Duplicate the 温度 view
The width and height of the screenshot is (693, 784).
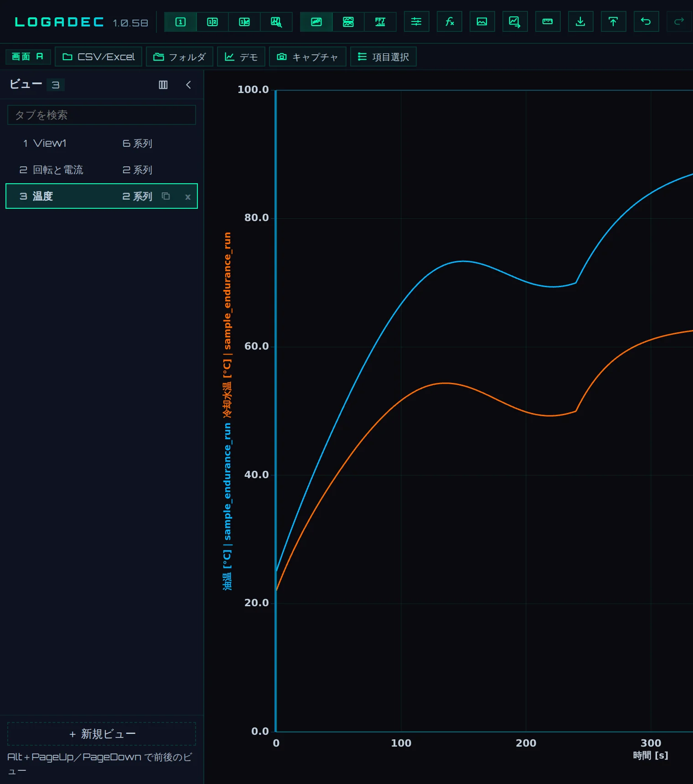click(166, 196)
